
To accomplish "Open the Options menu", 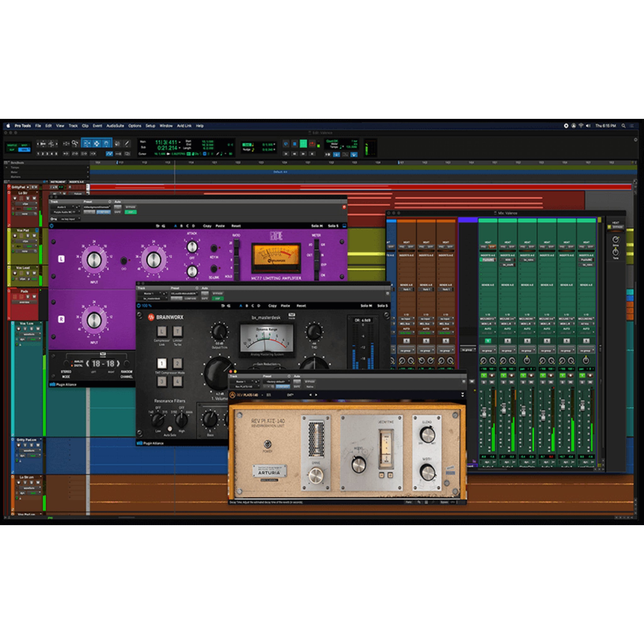I will tap(135, 126).
